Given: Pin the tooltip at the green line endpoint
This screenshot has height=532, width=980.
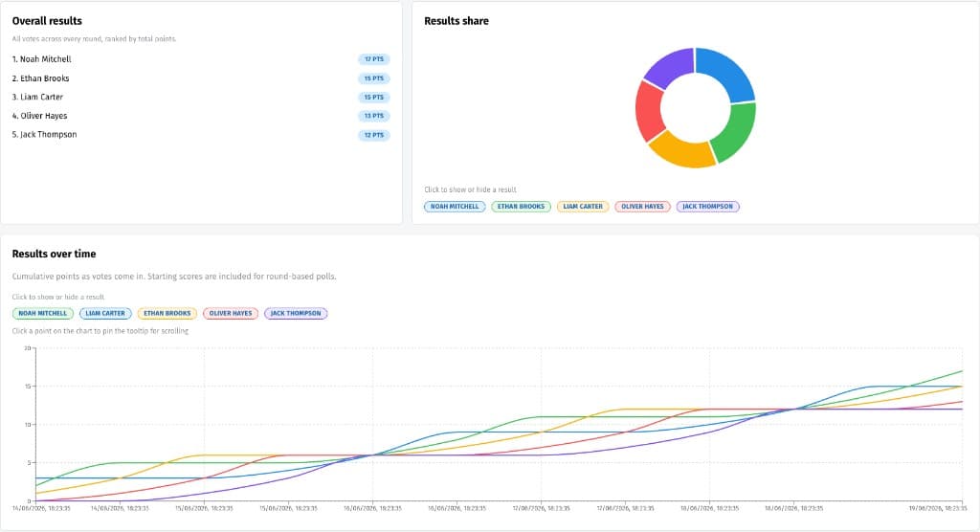Looking at the screenshot, I should pyautogui.click(x=963, y=370).
